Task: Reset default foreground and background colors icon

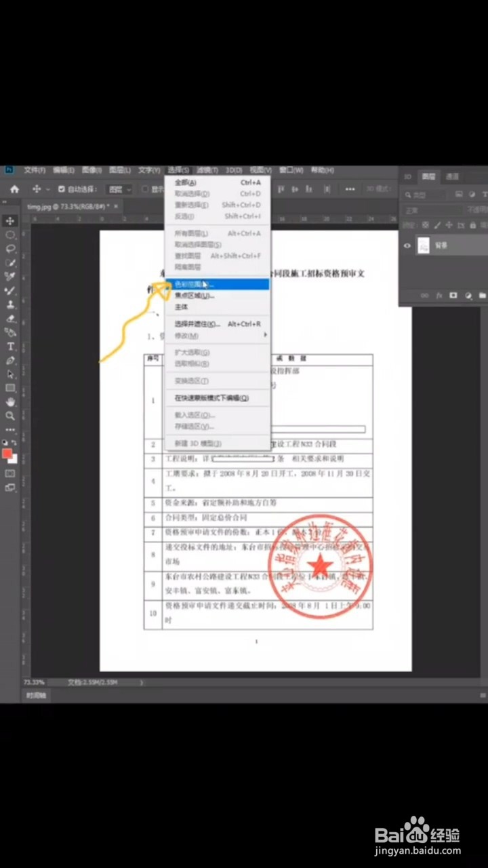Action: click(x=5, y=443)
